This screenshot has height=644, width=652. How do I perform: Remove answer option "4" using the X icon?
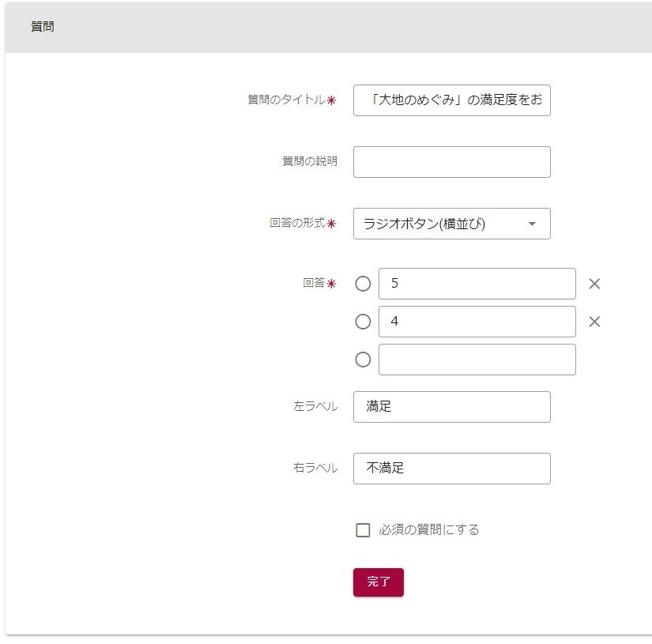594,322
